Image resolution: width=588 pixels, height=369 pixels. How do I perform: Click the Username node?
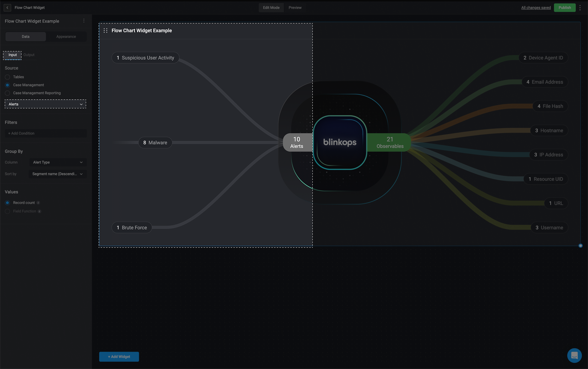549,227
